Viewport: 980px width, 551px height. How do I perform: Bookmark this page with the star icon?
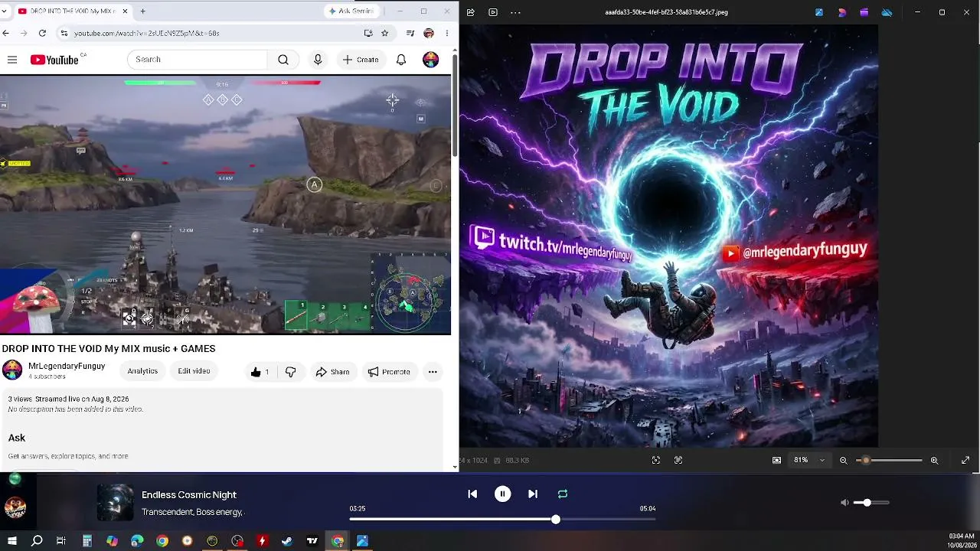click(x=385, y=34)
